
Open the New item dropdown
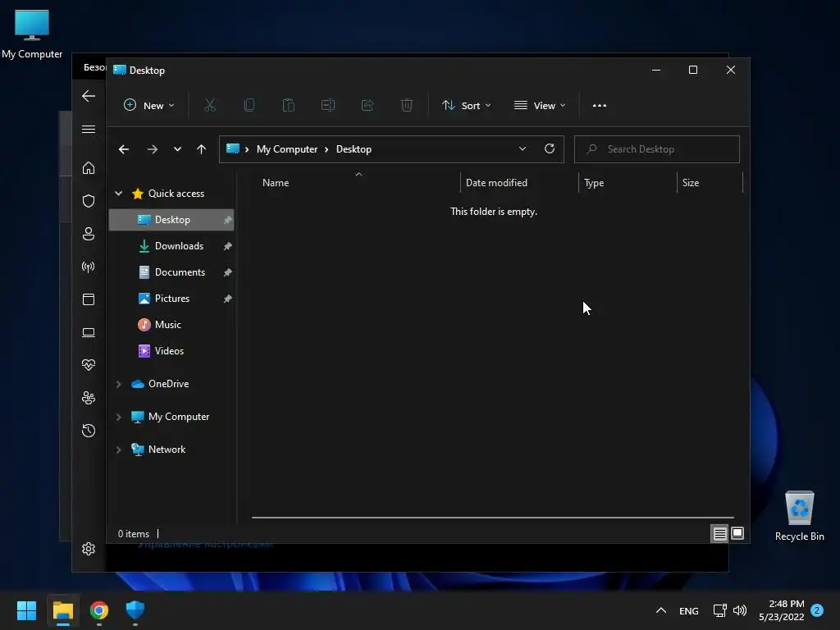pos(149,106)
